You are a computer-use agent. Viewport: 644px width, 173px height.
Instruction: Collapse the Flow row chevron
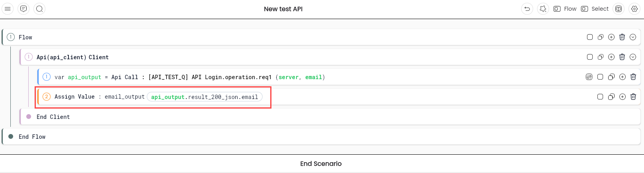[x=633, y=37]
